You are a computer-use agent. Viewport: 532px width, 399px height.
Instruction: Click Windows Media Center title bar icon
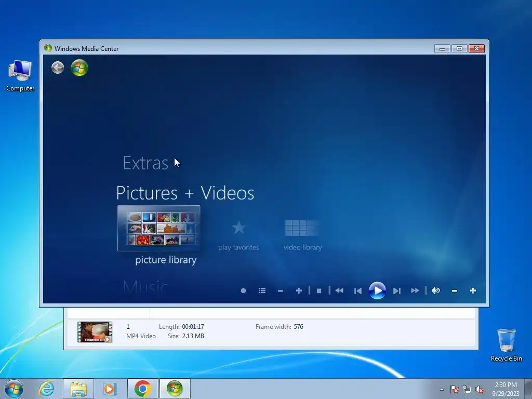(48, 48)
